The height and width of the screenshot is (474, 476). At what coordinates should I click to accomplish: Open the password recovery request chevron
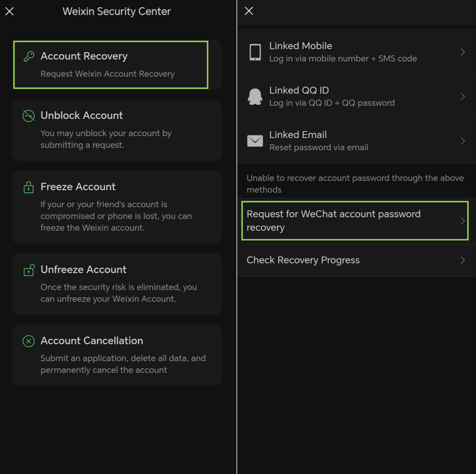click(x=463, y=221)
